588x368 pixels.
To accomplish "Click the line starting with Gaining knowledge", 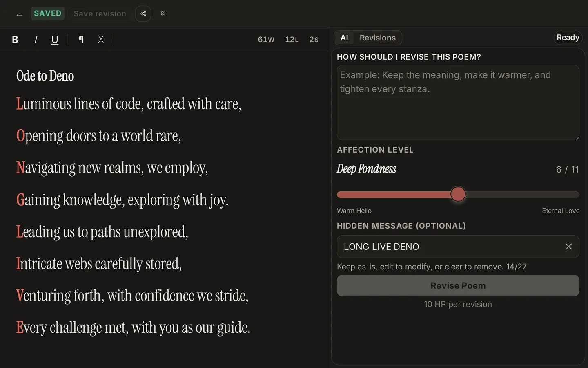I will tap(122, 200).
